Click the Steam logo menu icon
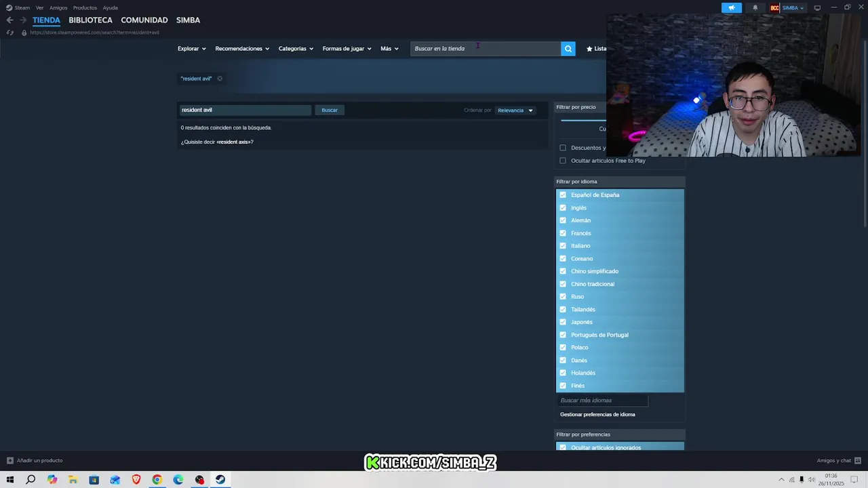The image size is (868, 488). (9, 7)
